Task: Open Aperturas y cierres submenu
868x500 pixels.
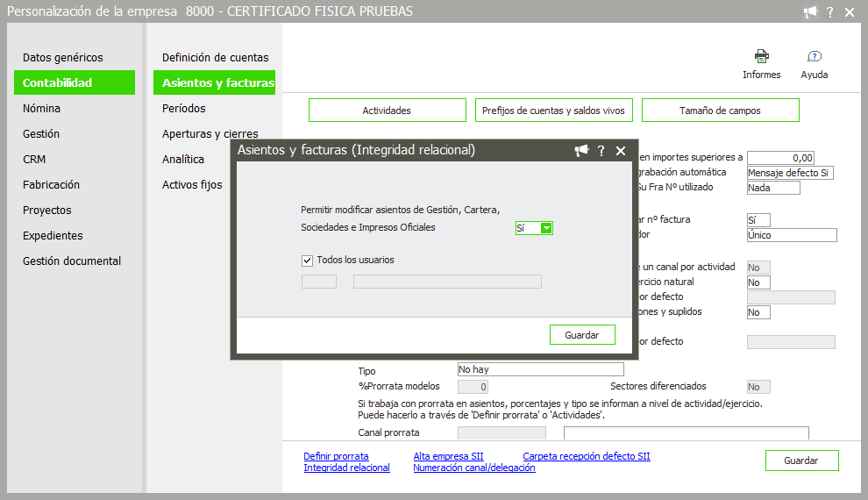Action: tap(210, 134)
